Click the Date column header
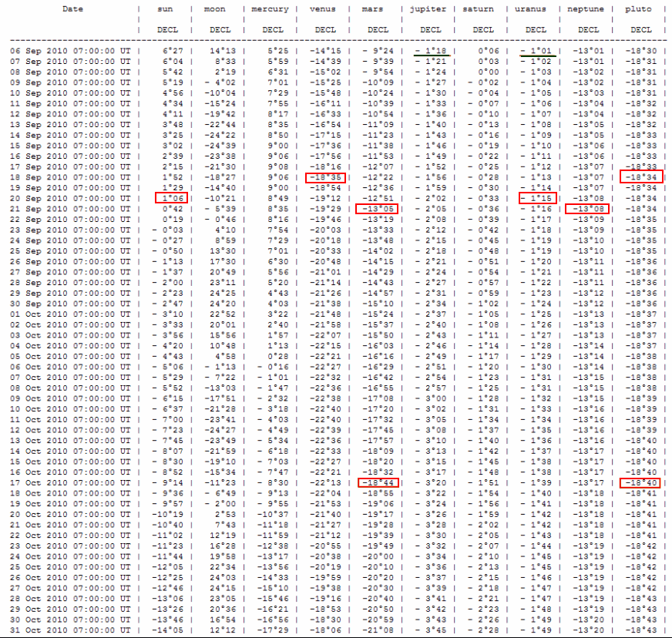The height and width of the screenshot is (638, 672). (x=72, y=9)
